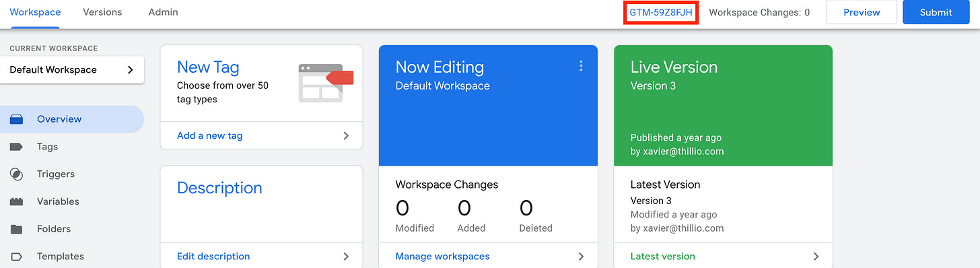Click the 'Published a year ago' text

point(675,137)
